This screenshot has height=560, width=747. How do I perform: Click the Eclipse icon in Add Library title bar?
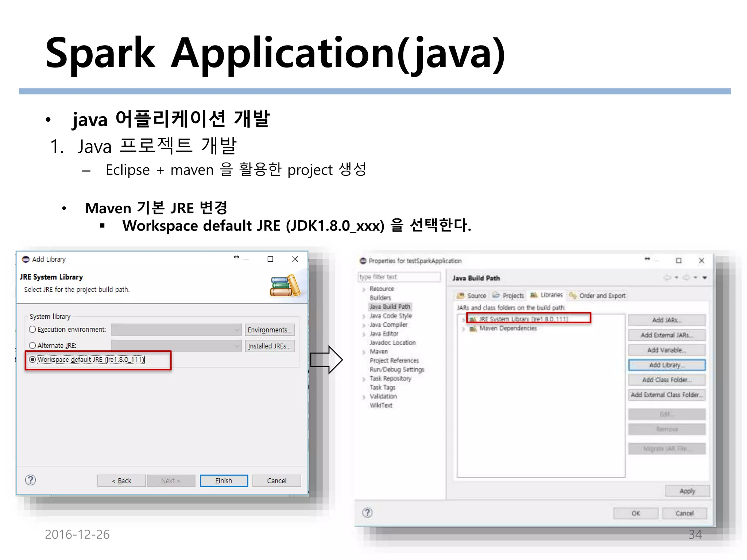click(x=26, y=259)
